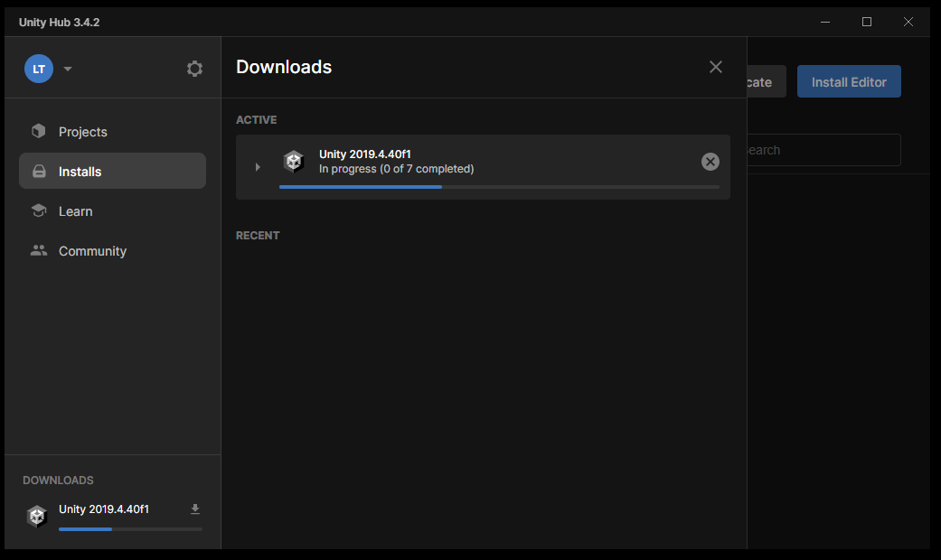Click the Installs drive icon

(39, 172)
